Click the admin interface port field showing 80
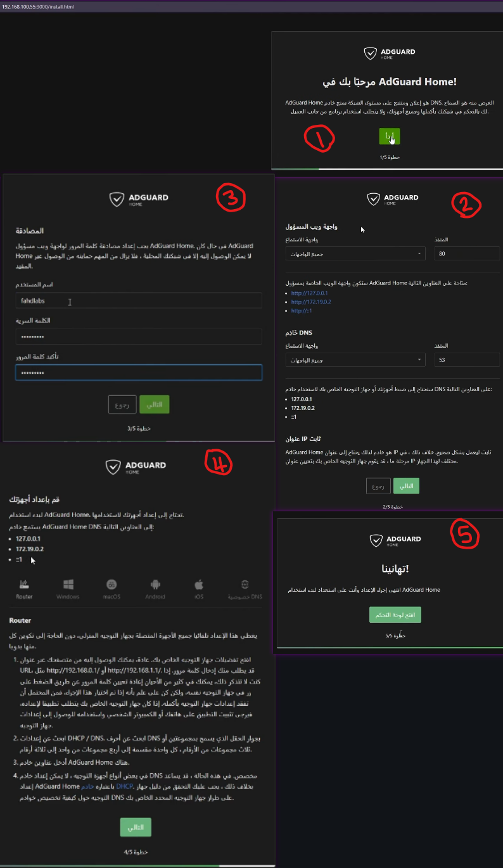Screen dimensions: 503x868 pos(468,253)
